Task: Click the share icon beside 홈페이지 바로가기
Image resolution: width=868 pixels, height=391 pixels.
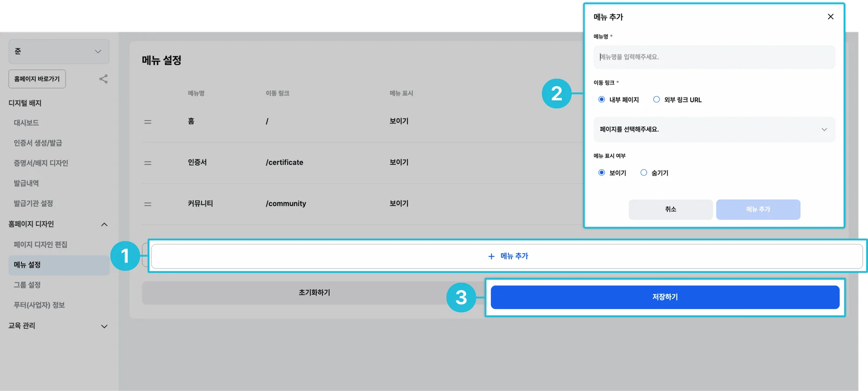Action: 104,79
